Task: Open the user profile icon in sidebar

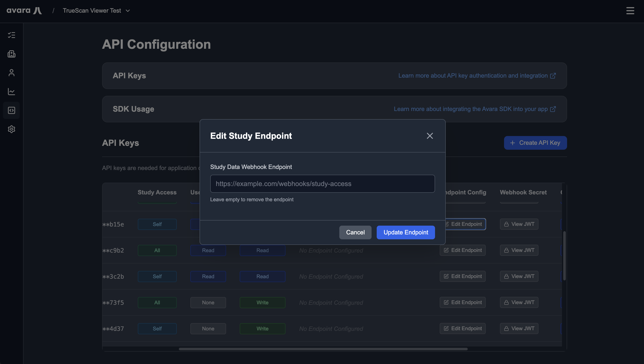Action: pyautogui.click(x=12, y=73)
